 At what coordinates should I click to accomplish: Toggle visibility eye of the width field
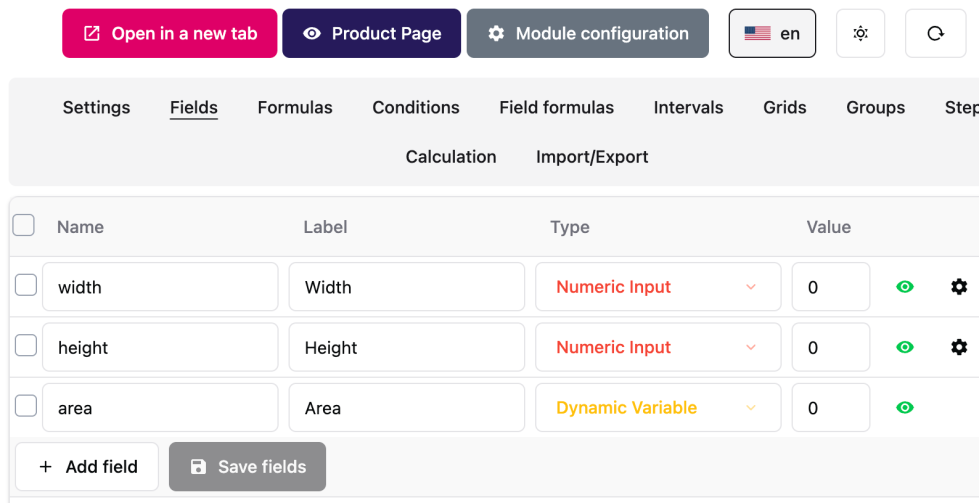point(905,287)
